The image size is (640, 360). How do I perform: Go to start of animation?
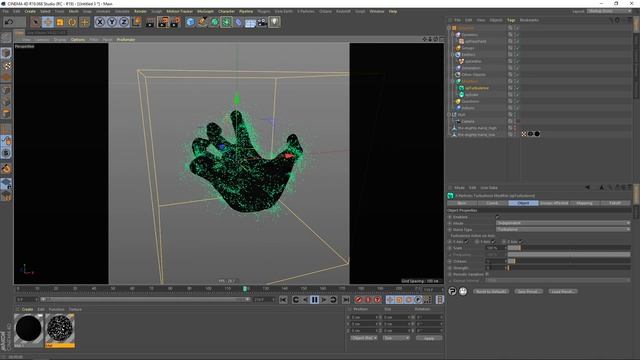pos(283,300)
